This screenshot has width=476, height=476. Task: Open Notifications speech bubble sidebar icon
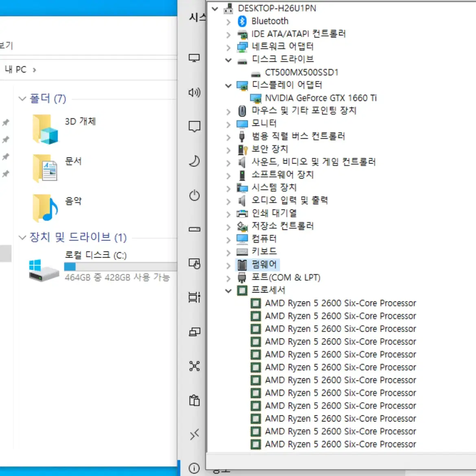pos(194,127)
